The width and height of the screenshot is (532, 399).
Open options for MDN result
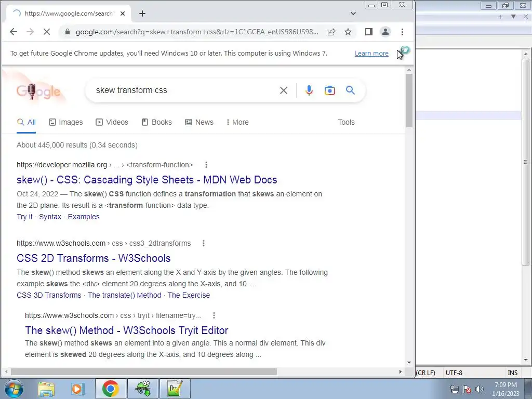(x=206, y=165)
